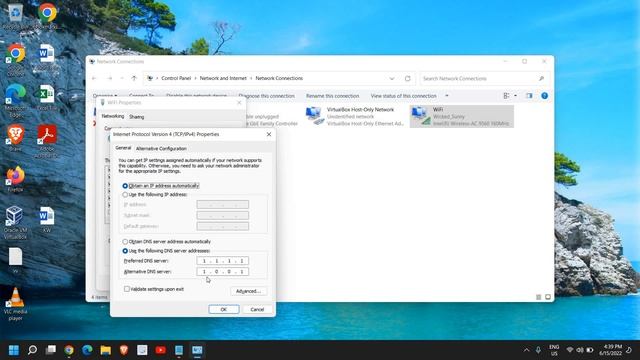Select Use the following IP address
The image size is (640, 360).
pyautogui.click(x=155, y=195)
